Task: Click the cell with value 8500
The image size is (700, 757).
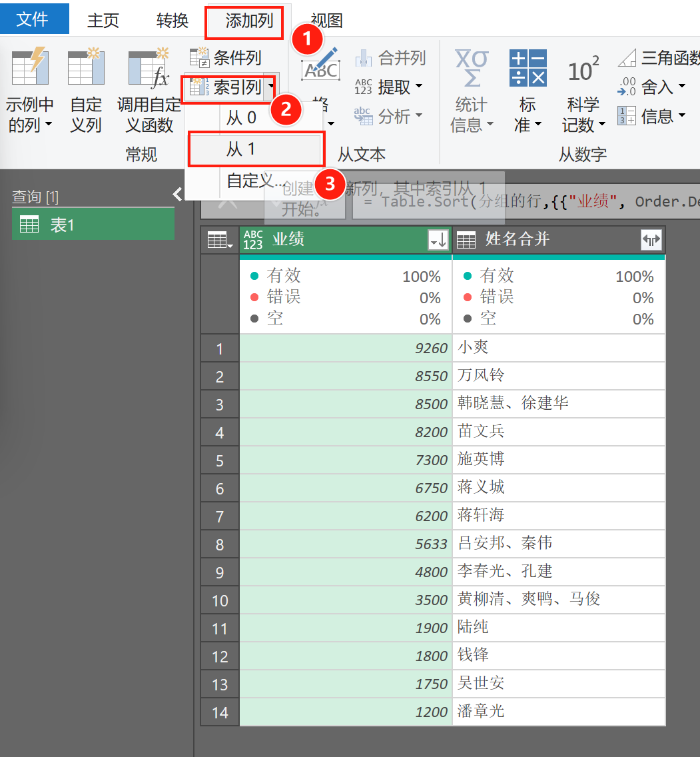Action: coord(346,404)
